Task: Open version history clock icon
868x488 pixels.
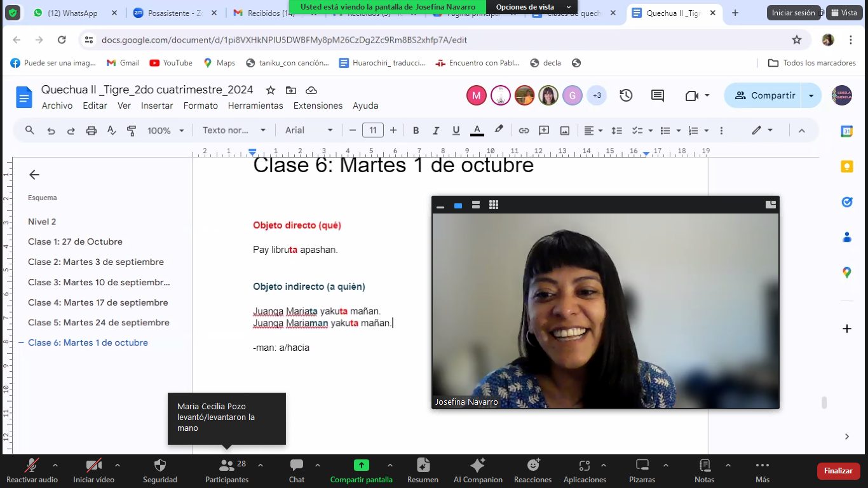Action: (x=626, y=95)
